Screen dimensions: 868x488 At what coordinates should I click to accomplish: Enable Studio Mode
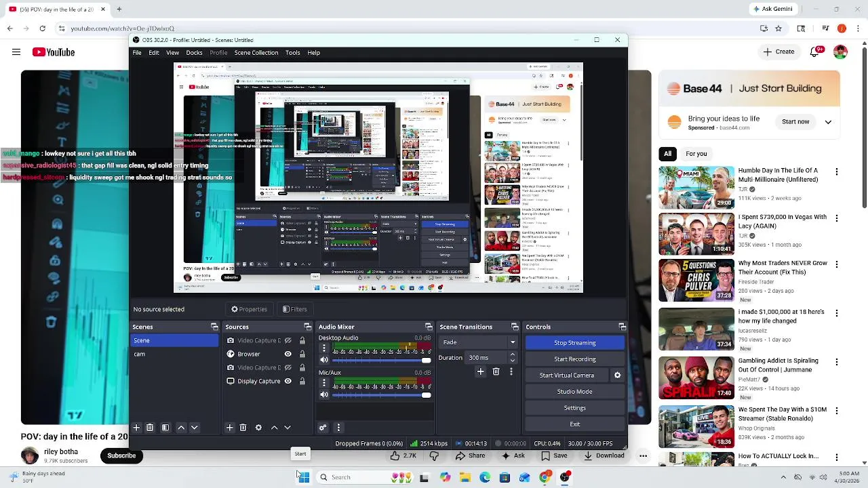point(575,392)
